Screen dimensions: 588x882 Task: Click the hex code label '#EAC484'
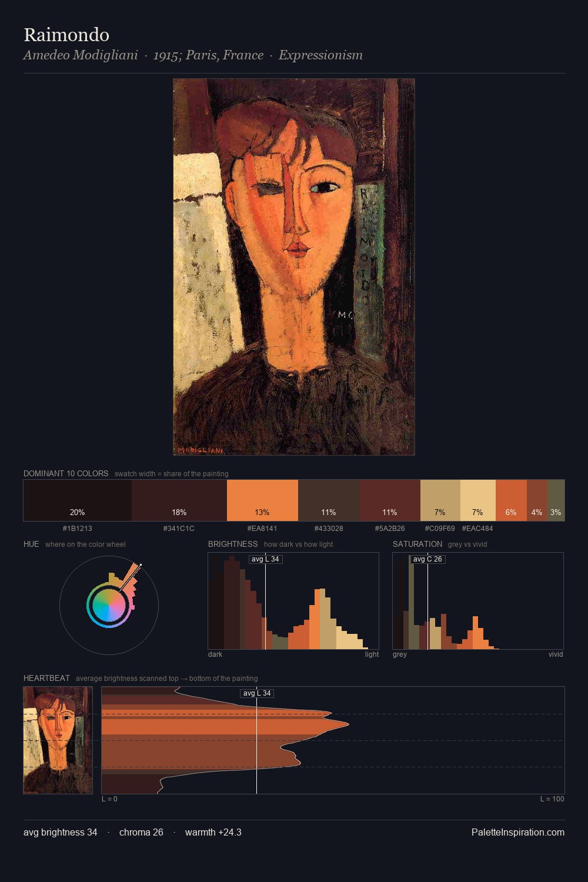[477, 528]
